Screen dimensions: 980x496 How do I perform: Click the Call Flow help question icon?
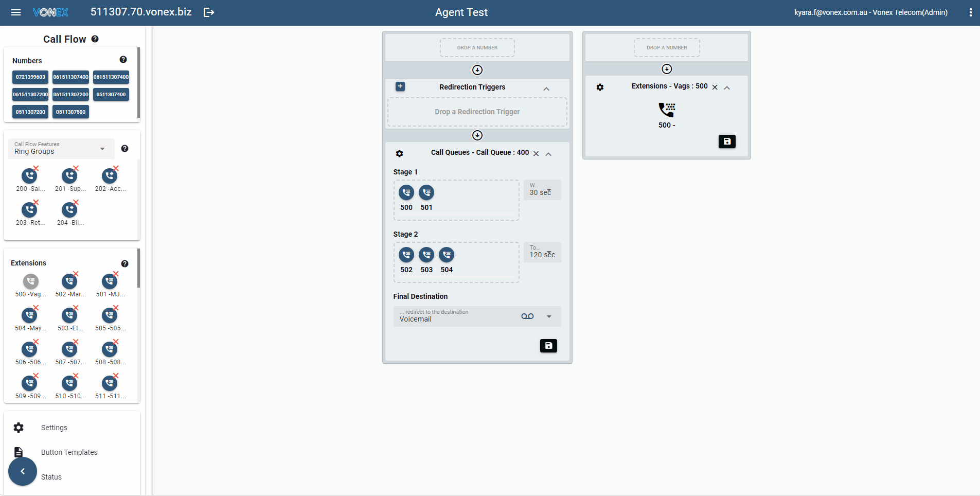pyautogui.click(x=95, y=39)
